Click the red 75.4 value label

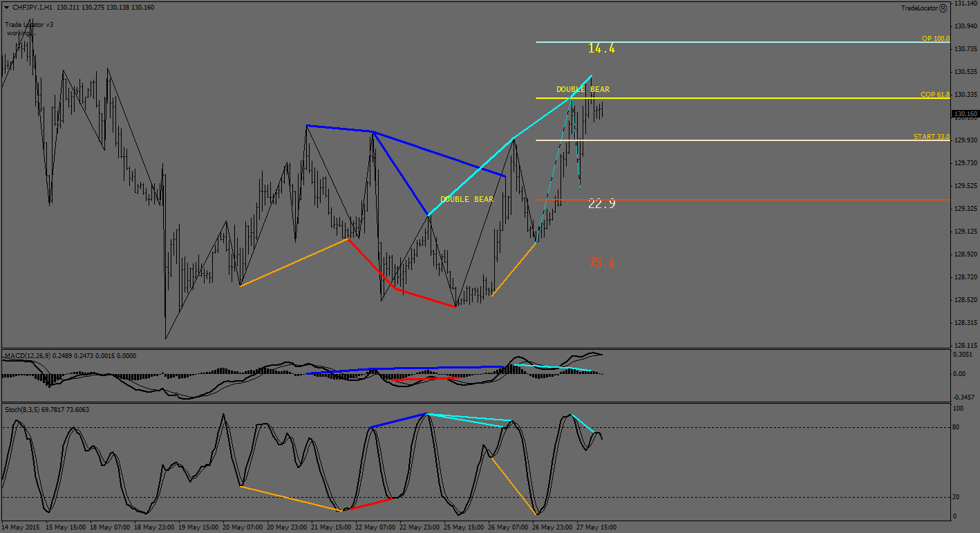pyautogui.click(x=601, y=263)
